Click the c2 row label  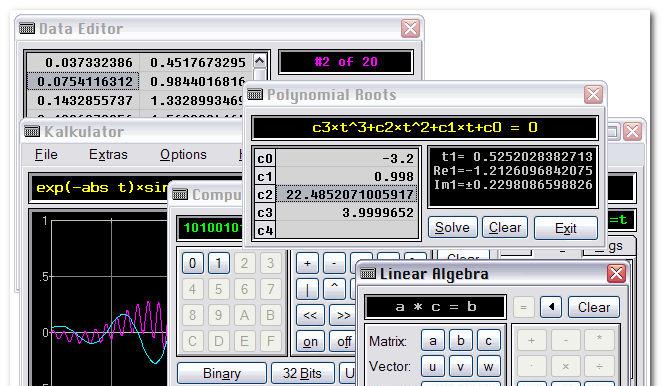pyautogui.click(x=265, y=195)
